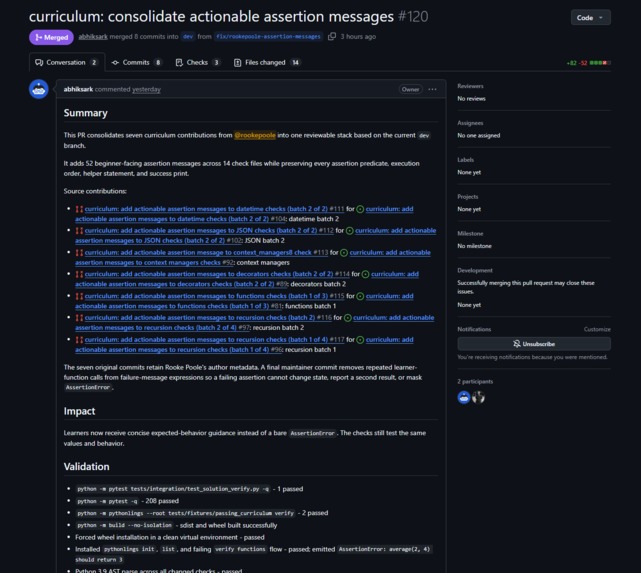Click the 'python -m build --no-isolation' snippet
Screen dimensions: 641x573
tap(124, 525)
